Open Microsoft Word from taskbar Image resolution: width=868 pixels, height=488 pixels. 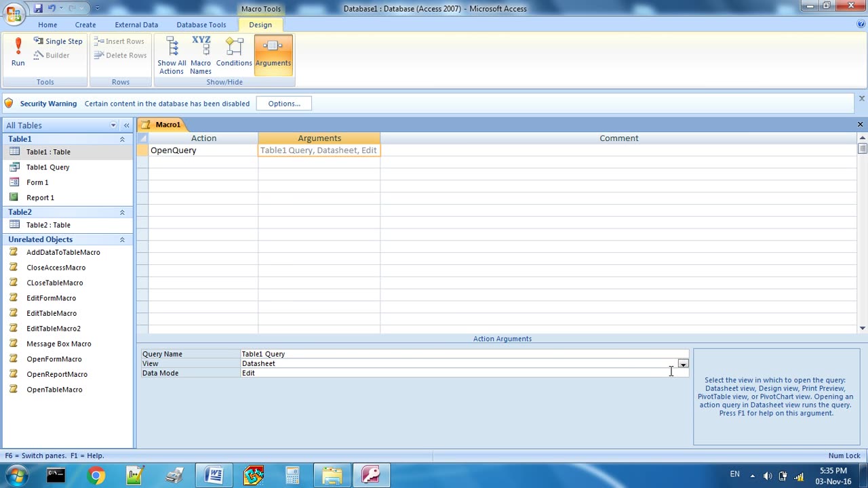(214, 476)
